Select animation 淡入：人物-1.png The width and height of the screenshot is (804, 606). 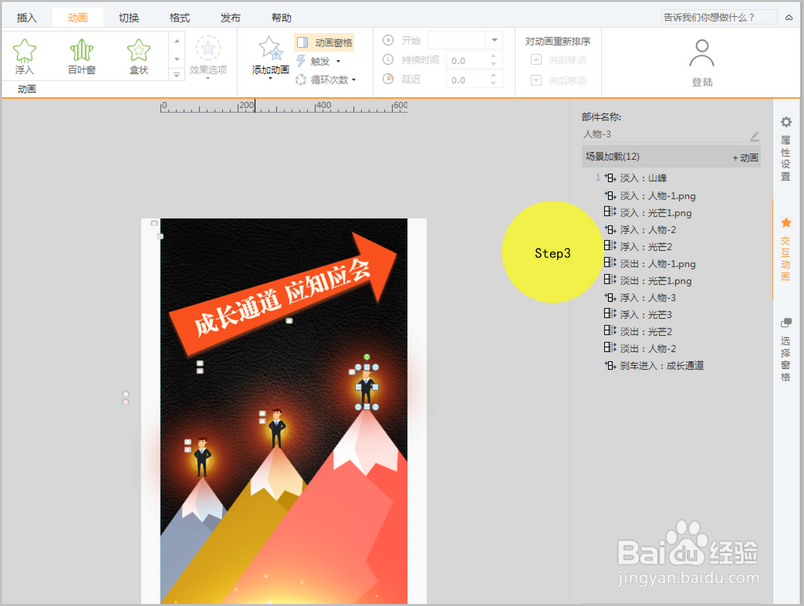point(657,196)
